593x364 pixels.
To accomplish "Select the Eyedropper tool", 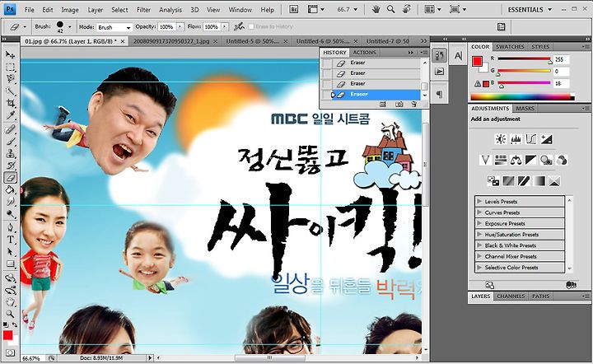I will pos(10,115).
